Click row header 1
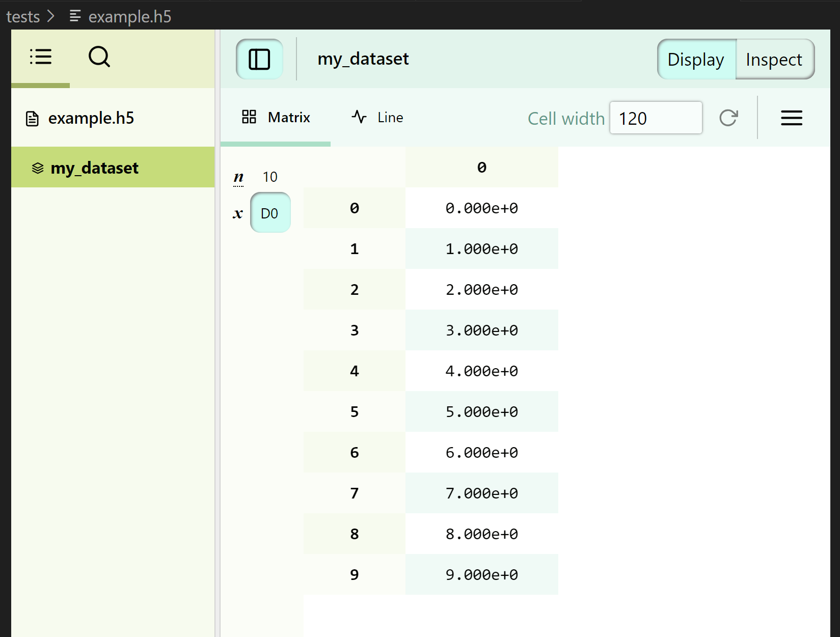This screenshot has width=840, height=637. click(355, 248)
